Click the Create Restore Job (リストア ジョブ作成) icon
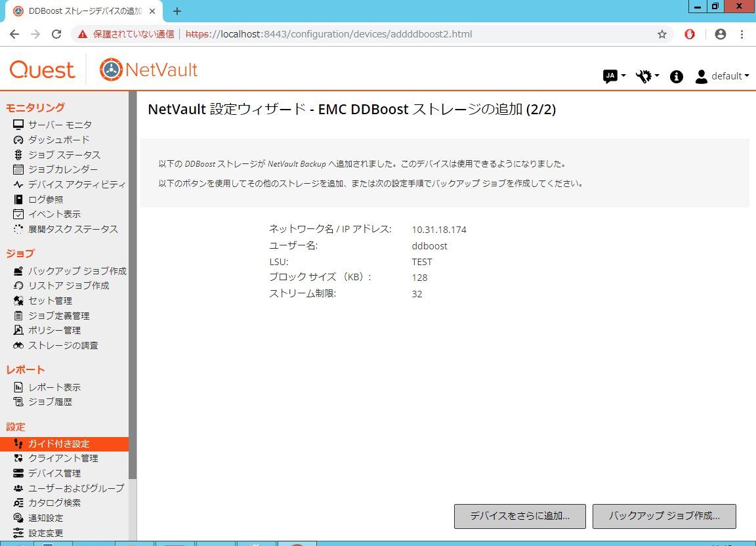The image size is (756, 546). [x=18, y=285]
